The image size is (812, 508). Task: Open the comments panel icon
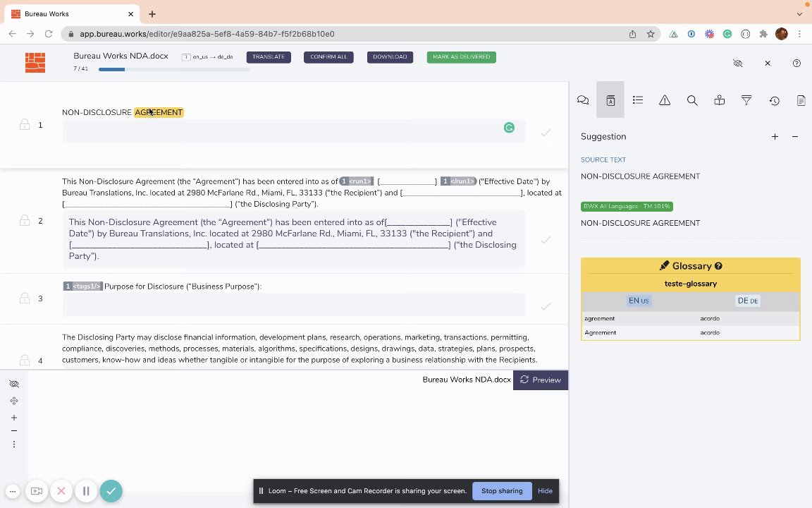583,100
